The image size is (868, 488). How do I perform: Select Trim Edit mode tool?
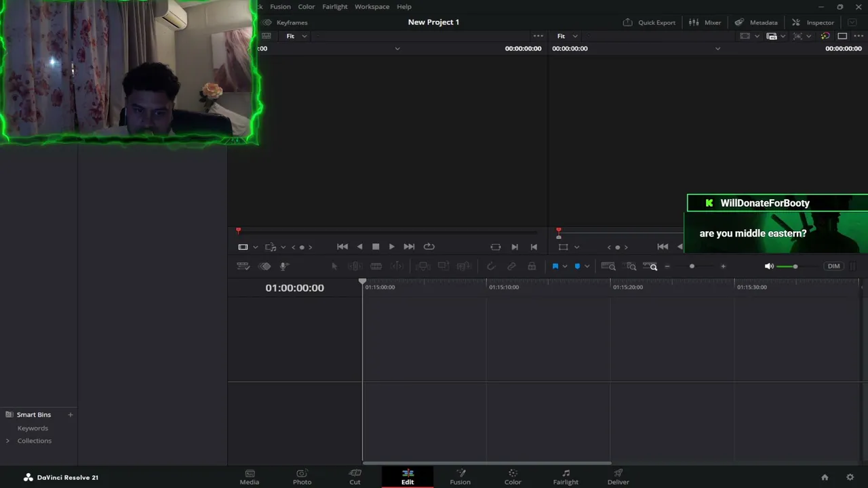(x=355, y=266)
